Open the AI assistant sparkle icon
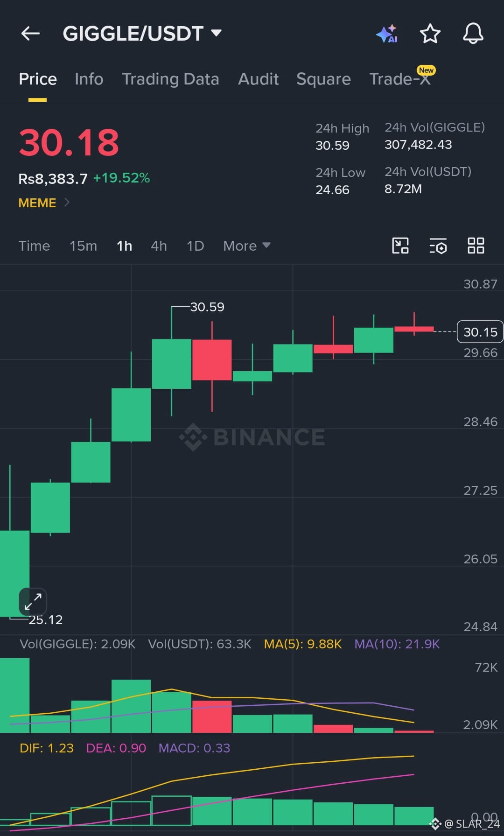 387,34
